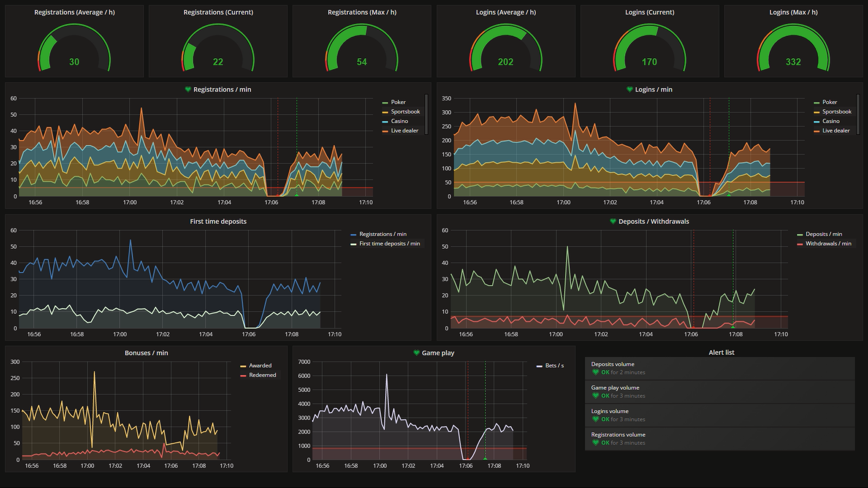Open the Bonuses / min panel title menu

146,353
